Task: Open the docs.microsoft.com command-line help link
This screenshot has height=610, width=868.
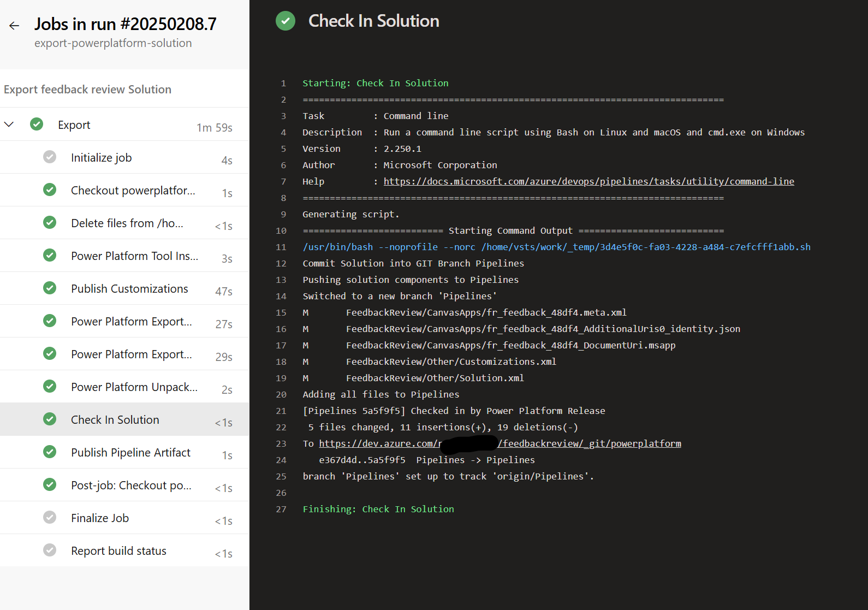Action: point(588,181)
